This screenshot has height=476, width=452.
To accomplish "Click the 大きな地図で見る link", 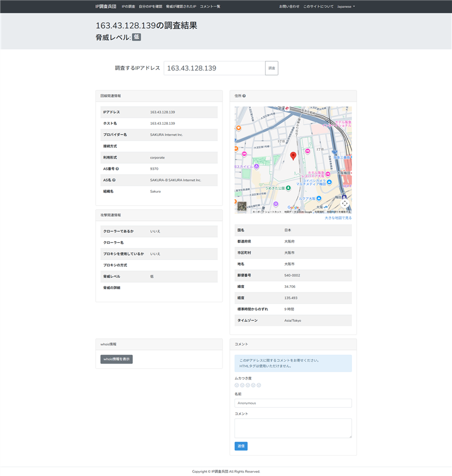I will pos(338,217).
